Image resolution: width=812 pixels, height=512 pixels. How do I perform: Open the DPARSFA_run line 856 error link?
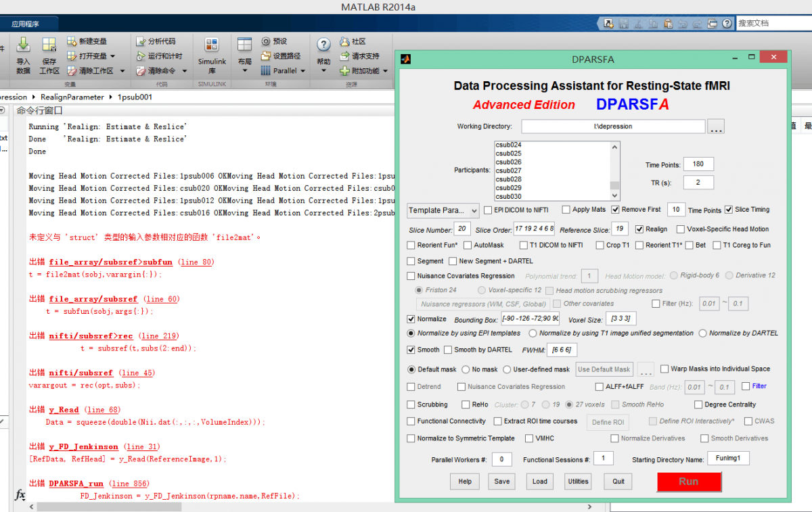pyautogui.click(x=129, y=484)
